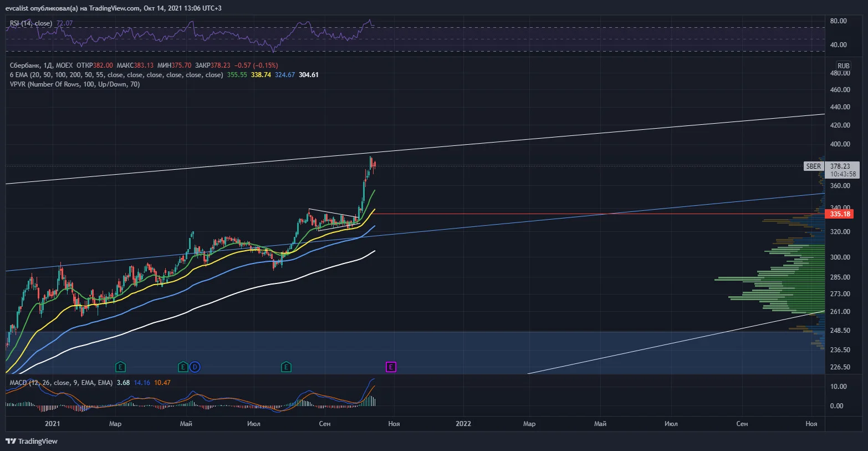Click the МИН375.70 low value

[175, 65]
